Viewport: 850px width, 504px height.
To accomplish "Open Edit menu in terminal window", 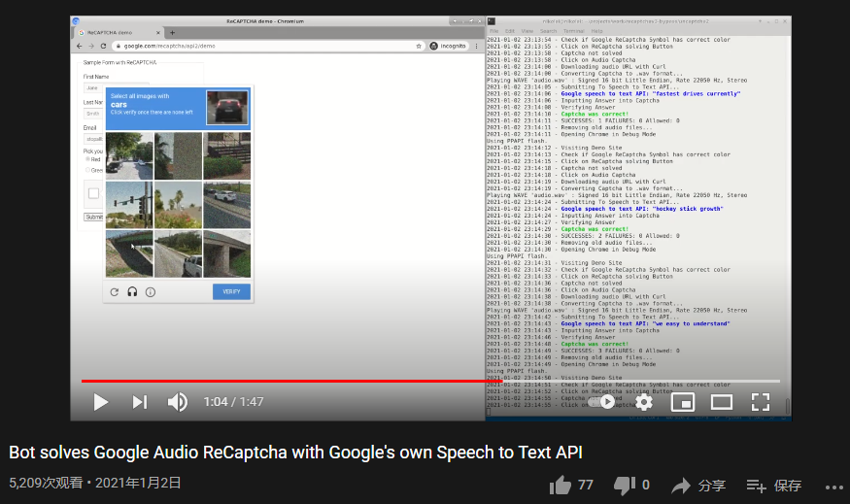I will tap(510, 31).
